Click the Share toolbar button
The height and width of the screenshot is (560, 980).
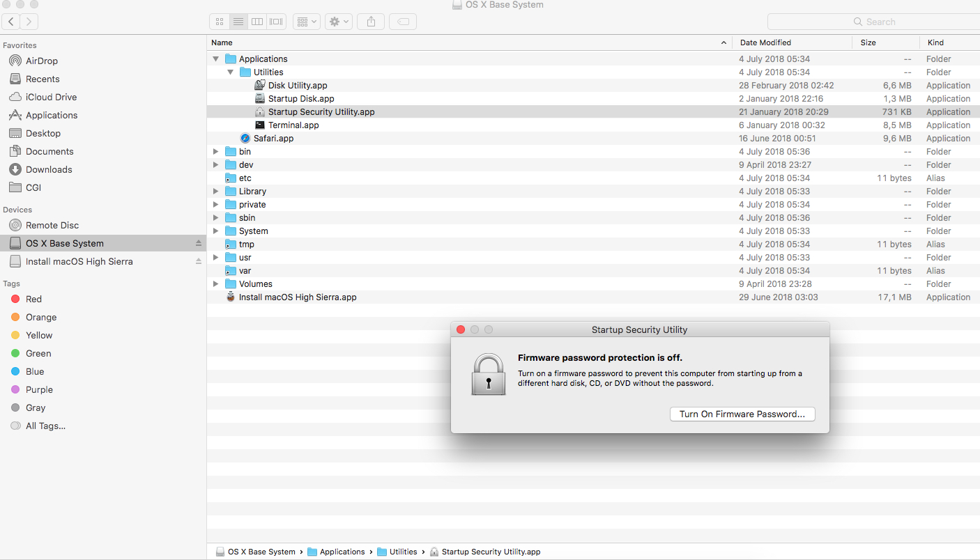[x=371, y=22]
